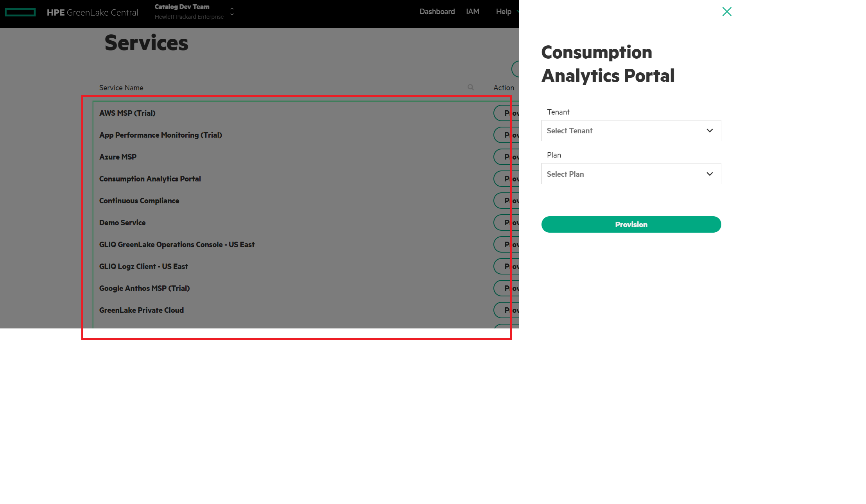Open the Dashboard menu item
The image size is (866, 504).
(x=437, y=11)
